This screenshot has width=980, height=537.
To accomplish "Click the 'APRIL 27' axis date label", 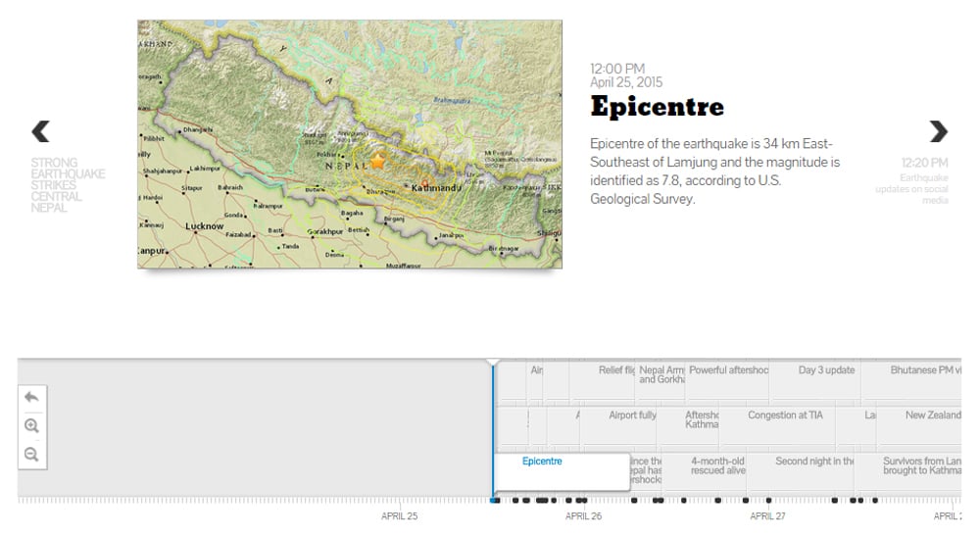I will click(x=767, y=516).
